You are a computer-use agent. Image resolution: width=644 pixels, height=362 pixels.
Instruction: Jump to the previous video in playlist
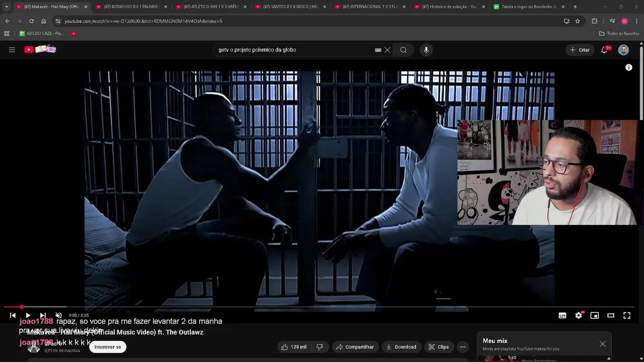13,315
